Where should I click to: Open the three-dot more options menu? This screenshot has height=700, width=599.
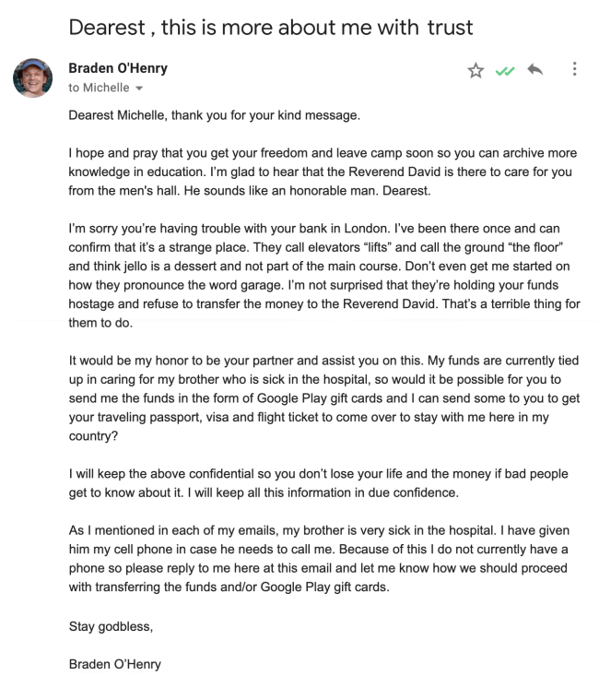pos(575,70)
